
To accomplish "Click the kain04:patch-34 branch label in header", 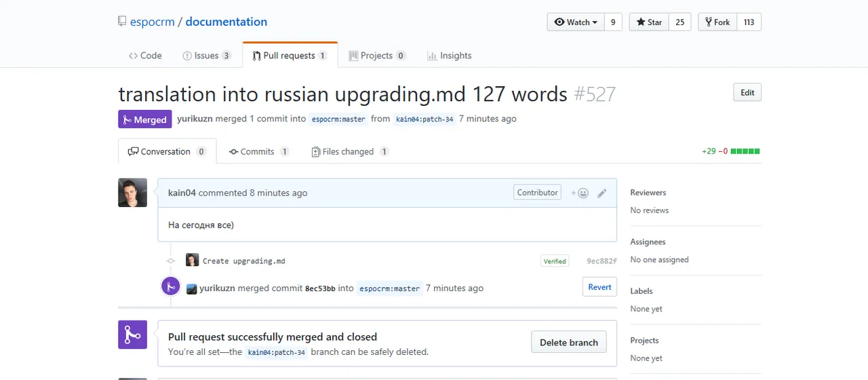I will pos(425,119).
